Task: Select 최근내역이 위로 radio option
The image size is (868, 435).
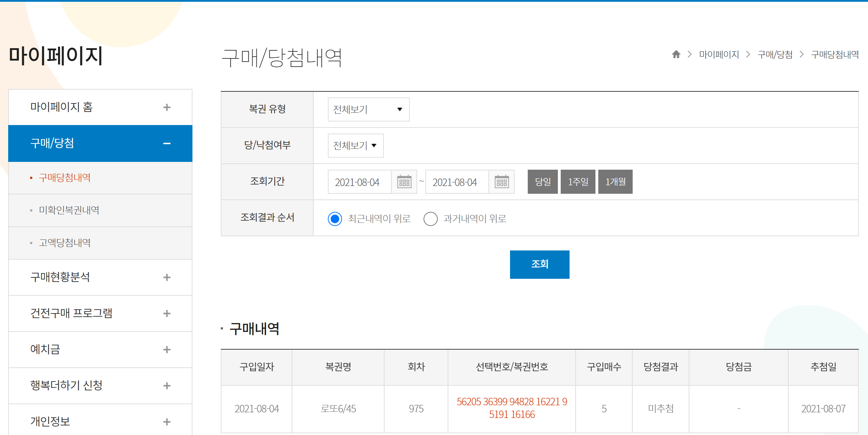Action: (x=335, y=219)
